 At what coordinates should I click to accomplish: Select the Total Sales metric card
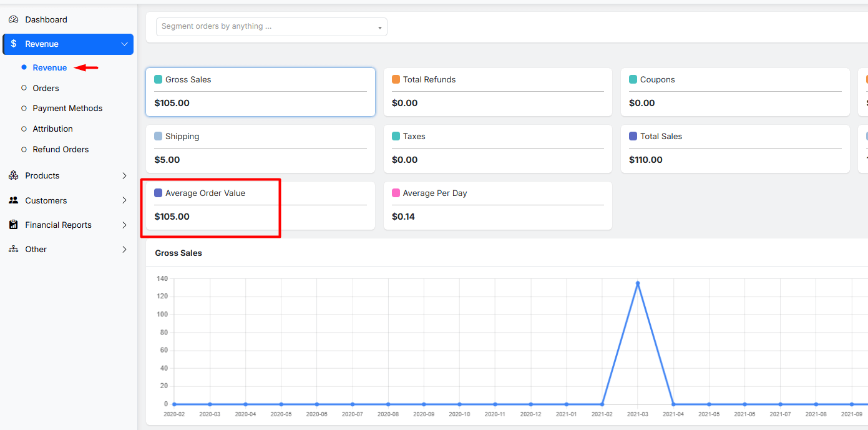(x=735, y=149)
